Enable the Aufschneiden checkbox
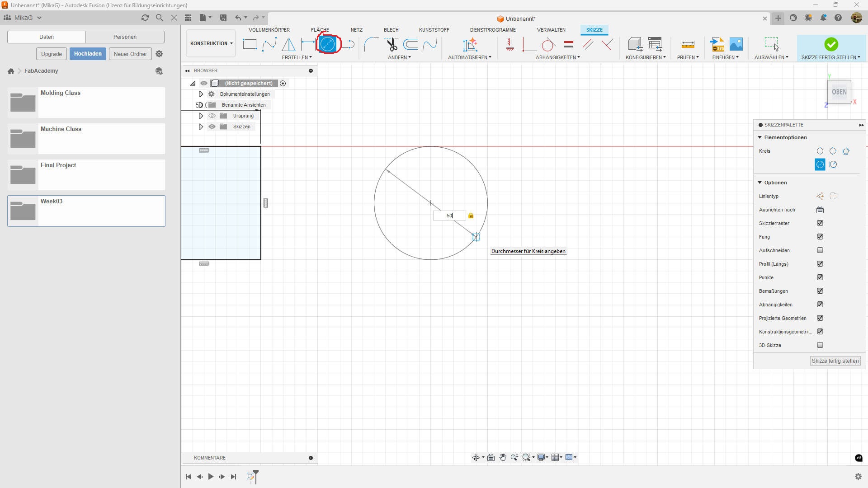This screenshot has height=488, width=868. click(x=820, y=250)
